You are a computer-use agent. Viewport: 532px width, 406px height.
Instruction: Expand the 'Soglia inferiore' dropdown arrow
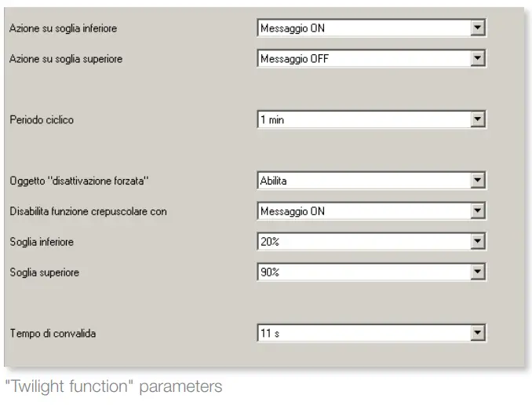(477, 242)
